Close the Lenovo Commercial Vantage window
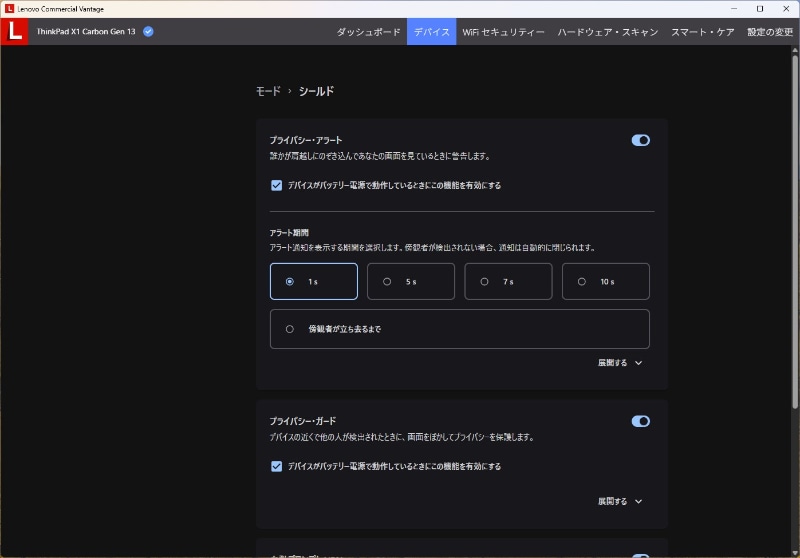800x558 pixels. click(x=786, y=9)
